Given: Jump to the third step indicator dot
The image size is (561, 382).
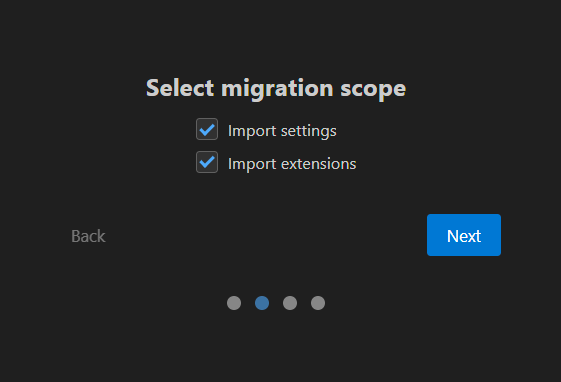Looking at the screenshot, I should click(x=290, y=303).
